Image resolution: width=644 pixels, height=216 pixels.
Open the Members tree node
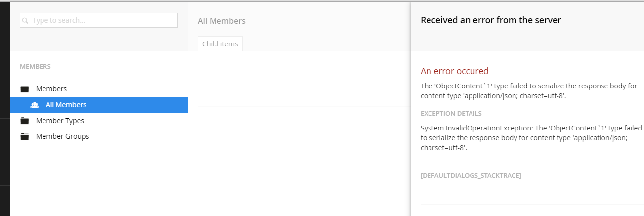(x=51, y=89)
